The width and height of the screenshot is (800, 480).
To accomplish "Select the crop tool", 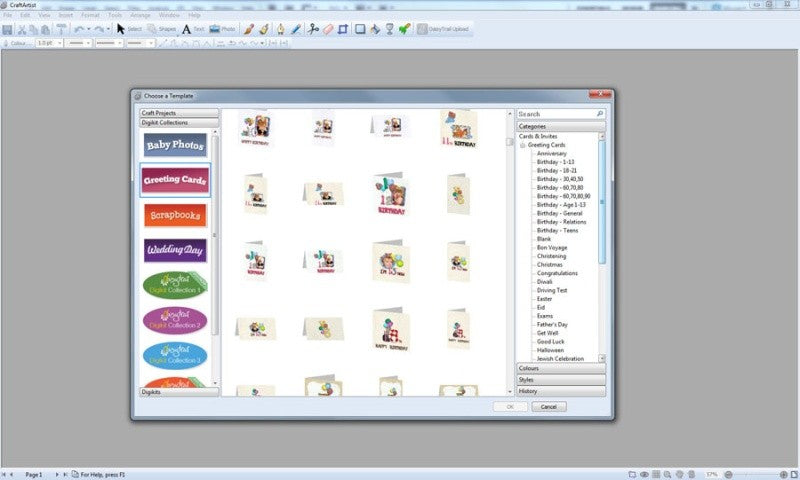I will [x=343, y=29].
